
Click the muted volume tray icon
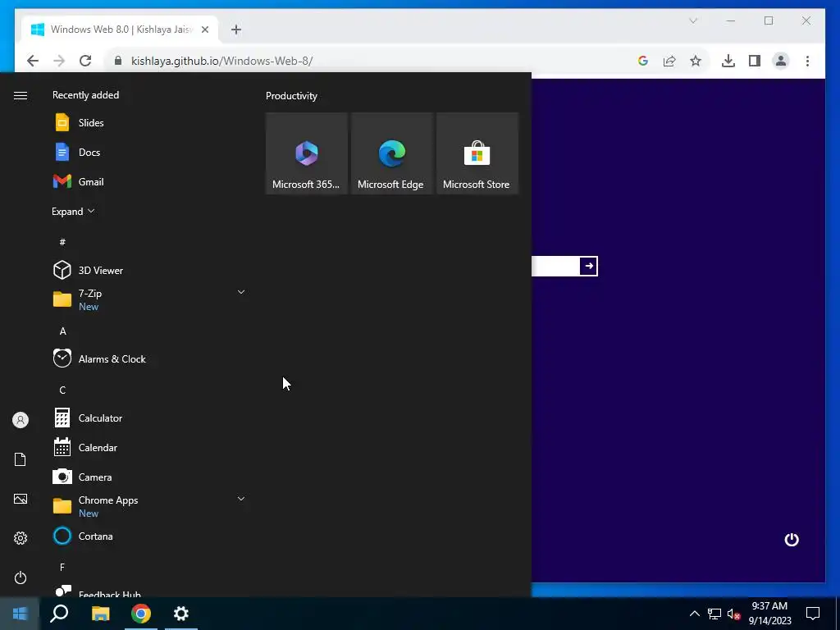(734, 614)
